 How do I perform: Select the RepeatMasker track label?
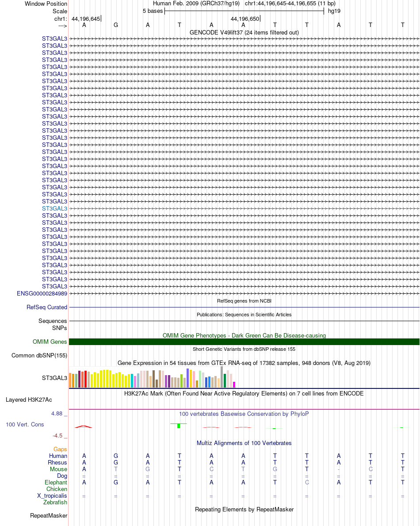(49, 515)
